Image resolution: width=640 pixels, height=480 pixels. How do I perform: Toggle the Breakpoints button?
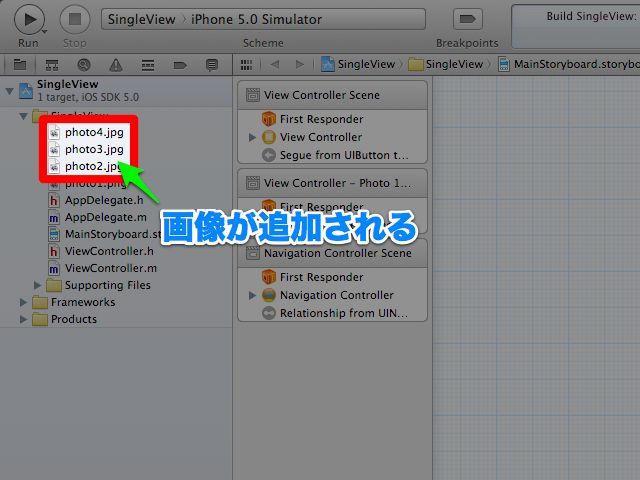pyautogui.click(x=467, y=19)
